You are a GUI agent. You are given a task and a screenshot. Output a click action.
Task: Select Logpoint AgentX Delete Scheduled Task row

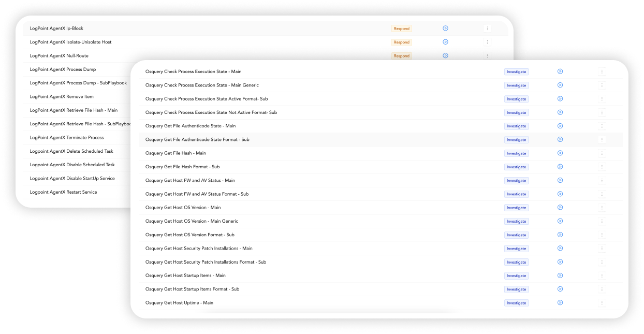(x=78, y=151)
